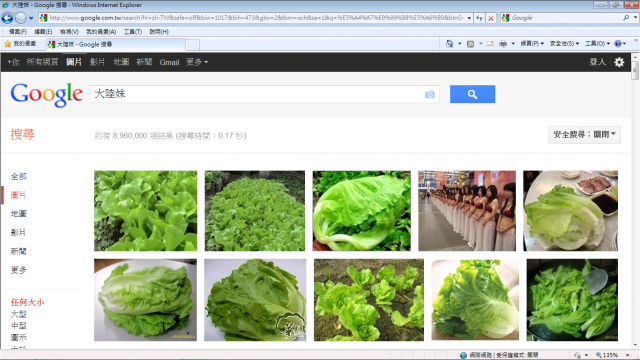The height and width of the screenshot is (360, 640).
Task: Expand 更多 dropdown in Google top bar
Action: pos(197,62)
